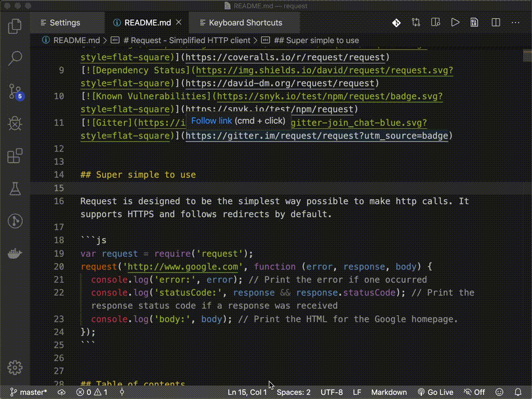Viewport: 532px width, 399px height.
Task: Click the coveralls.io/r/request/request URL
Action: pyautogui.click(x=285, y=57)
